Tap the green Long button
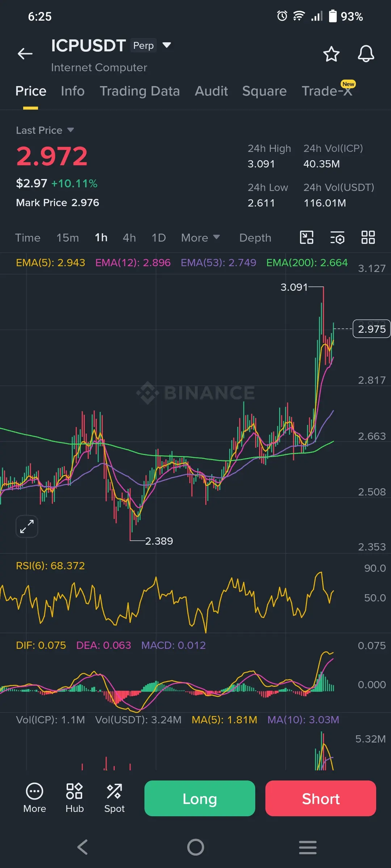 click(x=200, y=798)
